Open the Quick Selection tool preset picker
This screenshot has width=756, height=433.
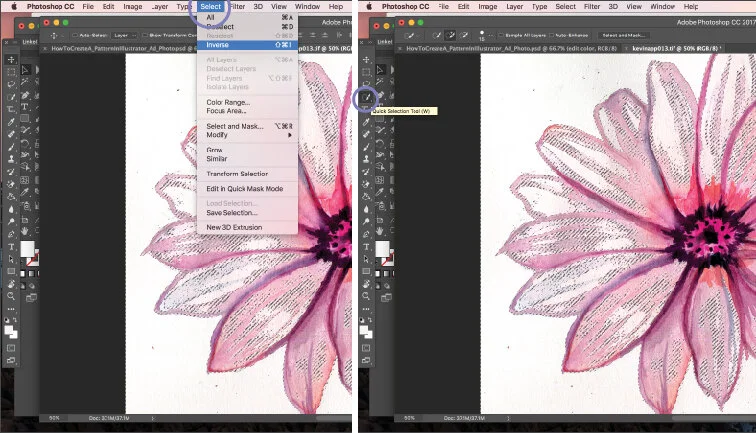tap(410, 36)
